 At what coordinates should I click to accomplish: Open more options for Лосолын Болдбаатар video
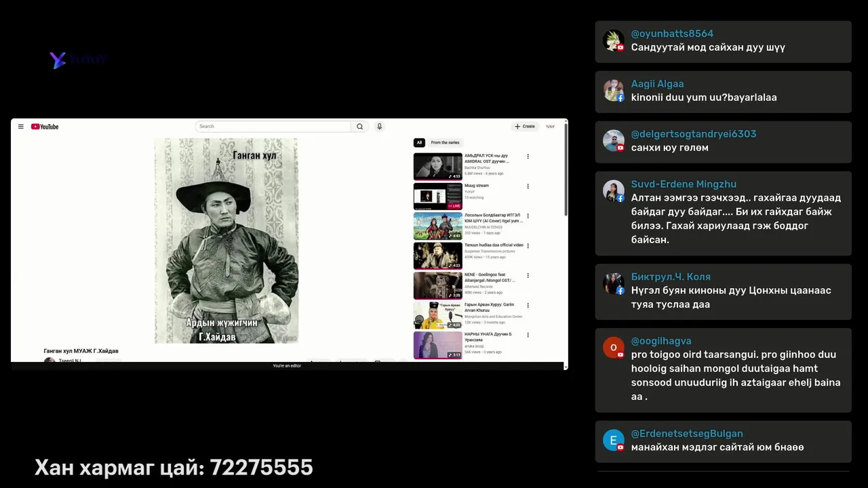(528, 216)
